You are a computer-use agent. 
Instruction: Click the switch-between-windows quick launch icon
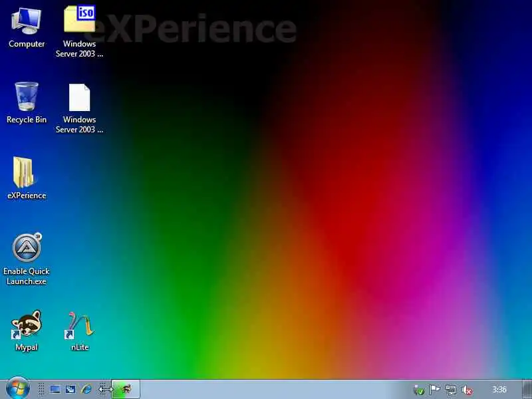[70, 389]
